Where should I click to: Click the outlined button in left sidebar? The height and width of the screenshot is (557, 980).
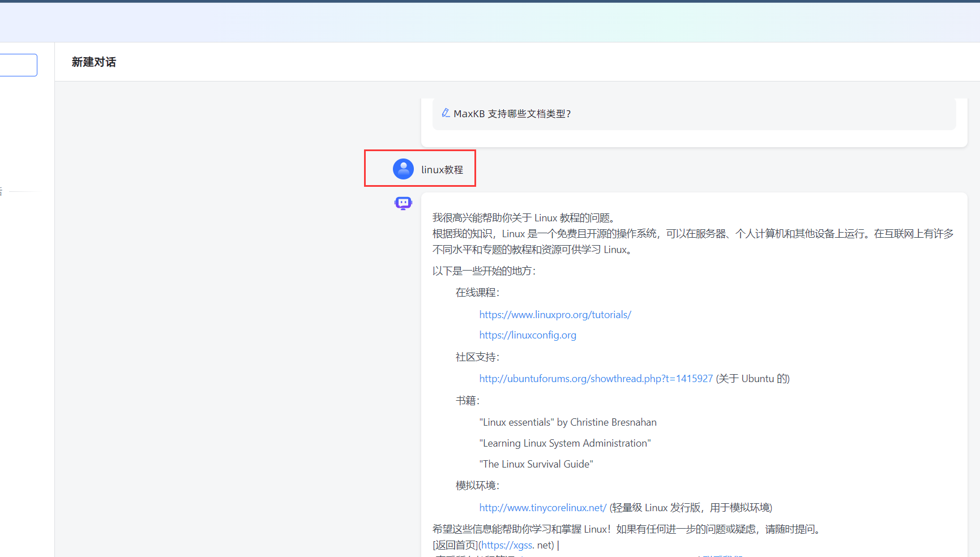pyautogui.click(x=18, y=65)
